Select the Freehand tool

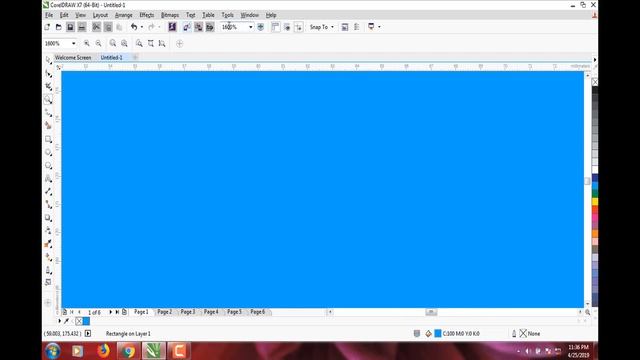pyautogui.click(x=48, y=113)
